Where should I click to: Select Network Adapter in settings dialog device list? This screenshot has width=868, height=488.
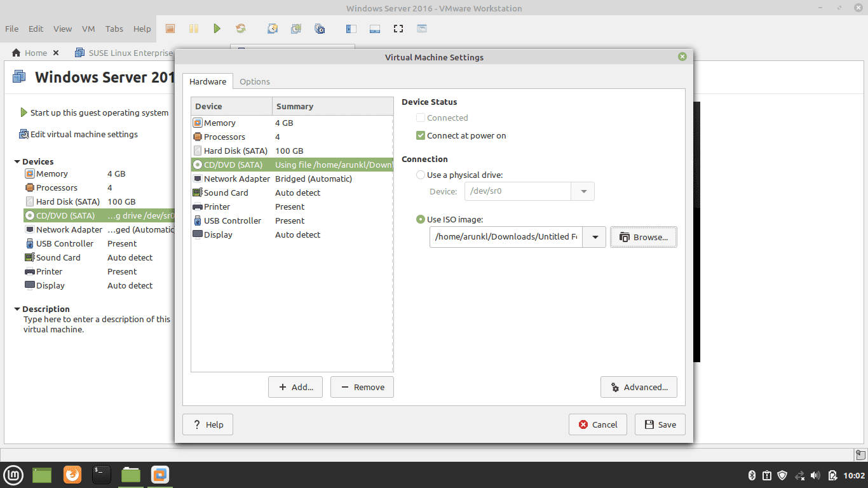pyautogui.click(x=292, y=179)
